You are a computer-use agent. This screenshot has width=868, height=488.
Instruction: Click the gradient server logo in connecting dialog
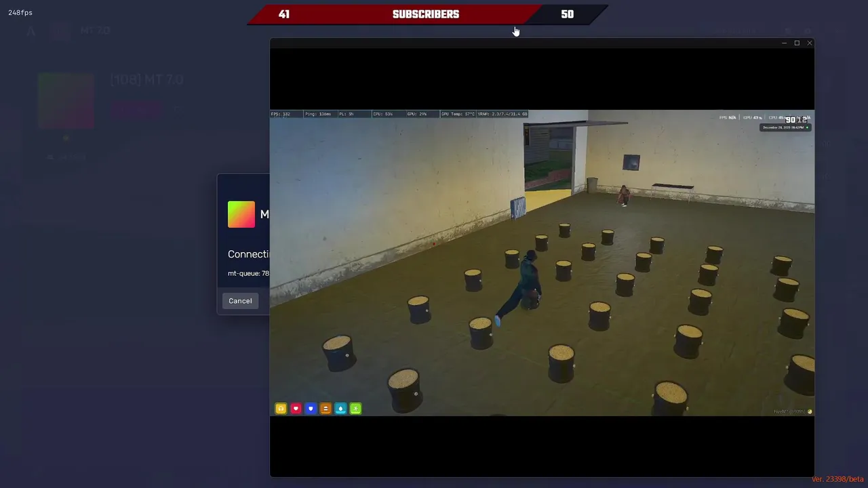coord(241,214)
